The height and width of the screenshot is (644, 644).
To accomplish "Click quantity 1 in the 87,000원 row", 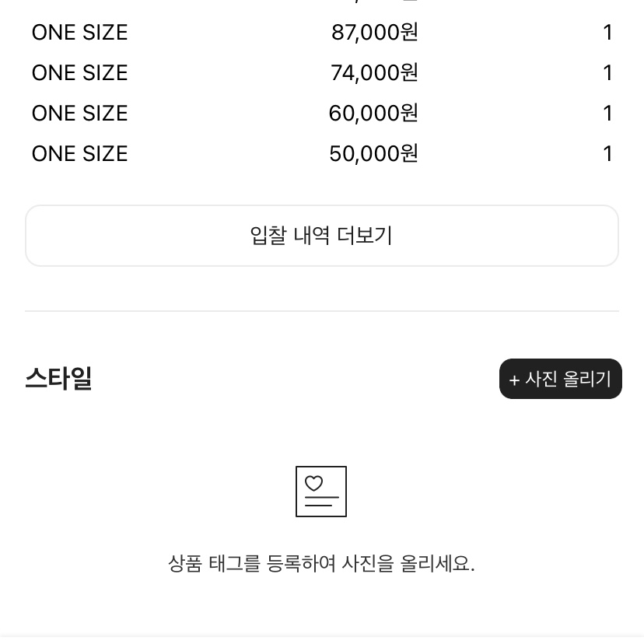I will coord(608,33).
